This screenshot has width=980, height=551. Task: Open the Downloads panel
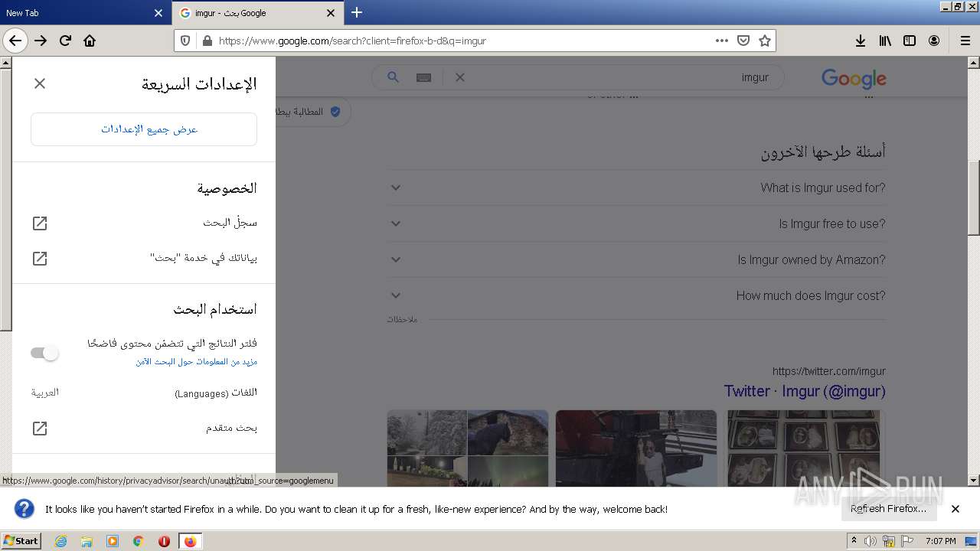click(861, 41)
